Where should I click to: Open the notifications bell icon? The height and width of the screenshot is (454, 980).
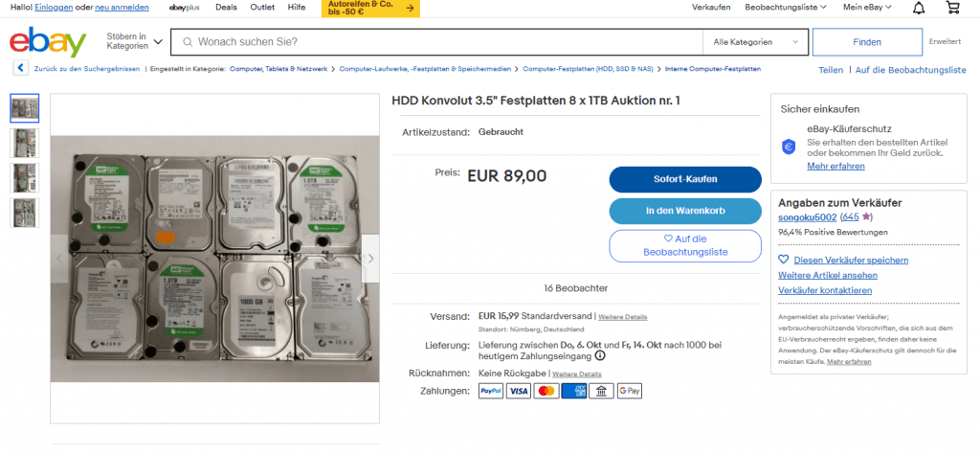[919, 8]
